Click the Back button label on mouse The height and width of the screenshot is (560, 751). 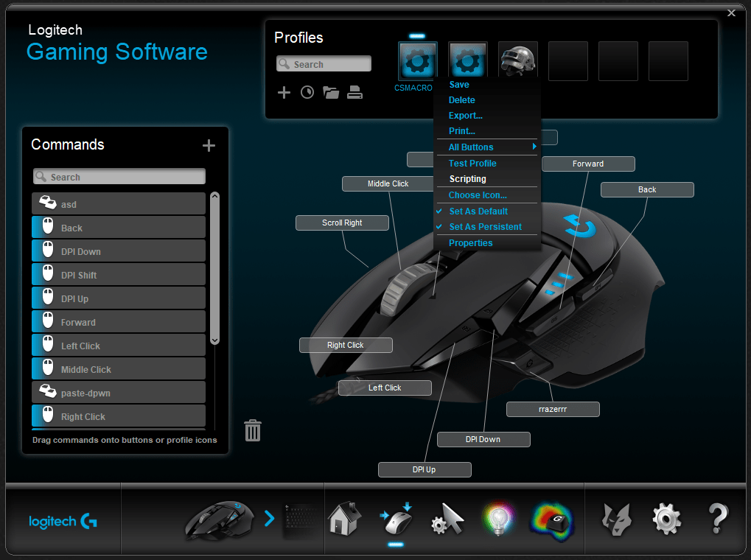coord(647,189)
